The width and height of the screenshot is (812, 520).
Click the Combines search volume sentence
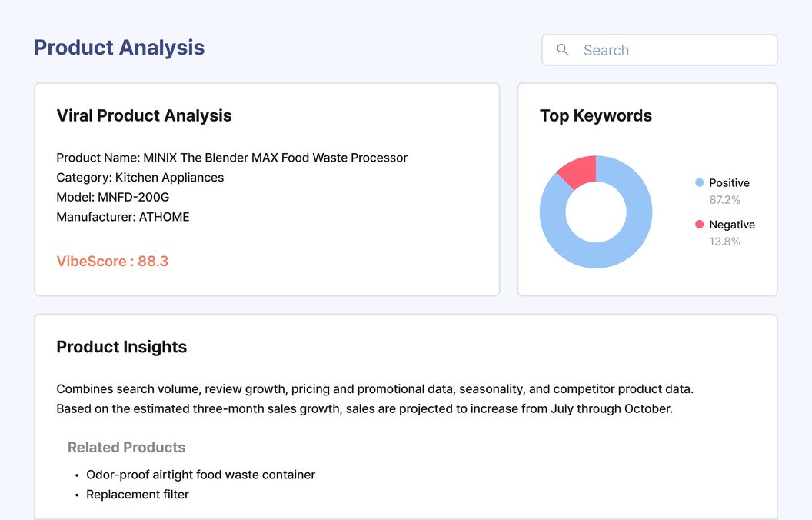point(375,389)
